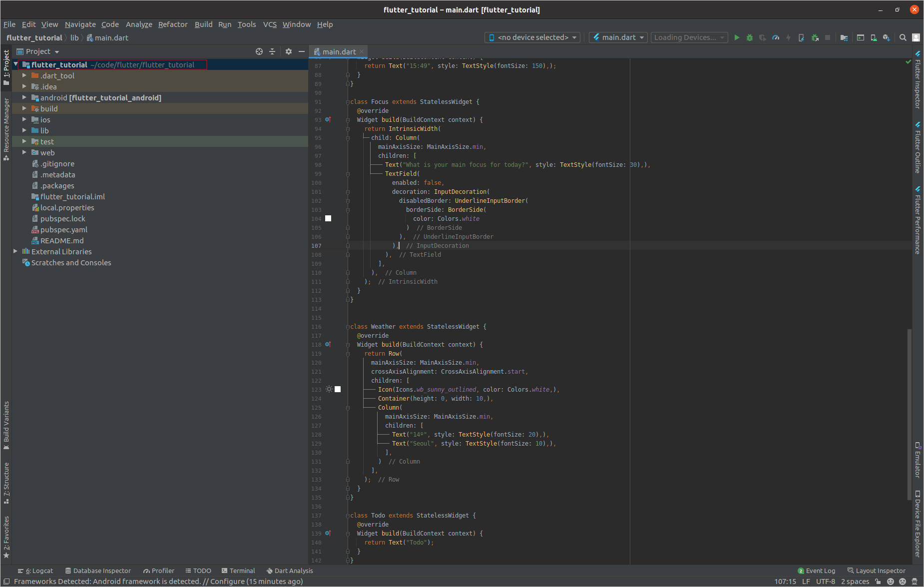Open the Project panel gear settings
924x587 pixels.
(289, 51)
